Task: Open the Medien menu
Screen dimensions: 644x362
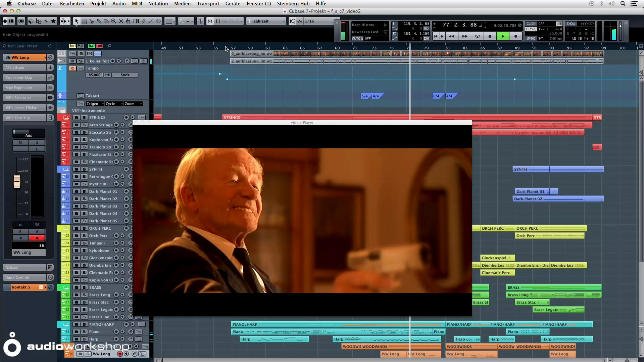Action: coord(182,4)
